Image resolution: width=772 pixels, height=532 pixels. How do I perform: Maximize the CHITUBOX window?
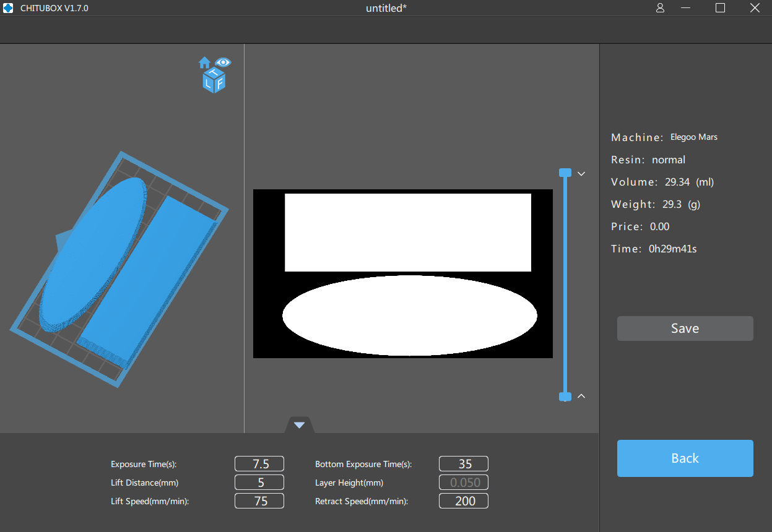click(720, 8)
